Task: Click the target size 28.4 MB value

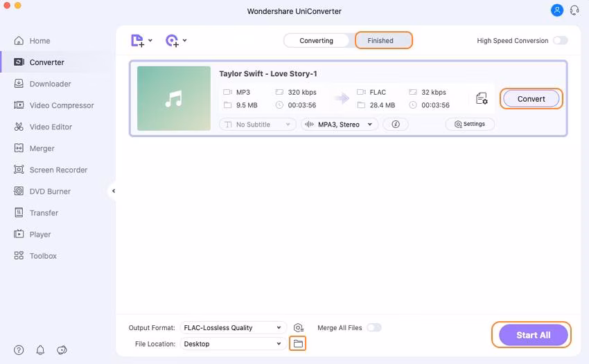Action: 382,105
